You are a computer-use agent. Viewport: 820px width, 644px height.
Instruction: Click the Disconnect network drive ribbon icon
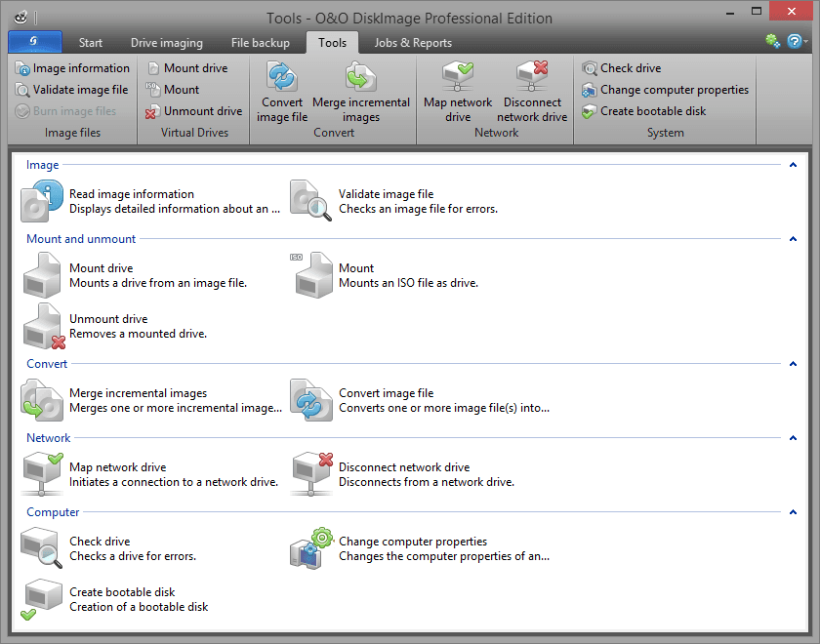[532, 77]
